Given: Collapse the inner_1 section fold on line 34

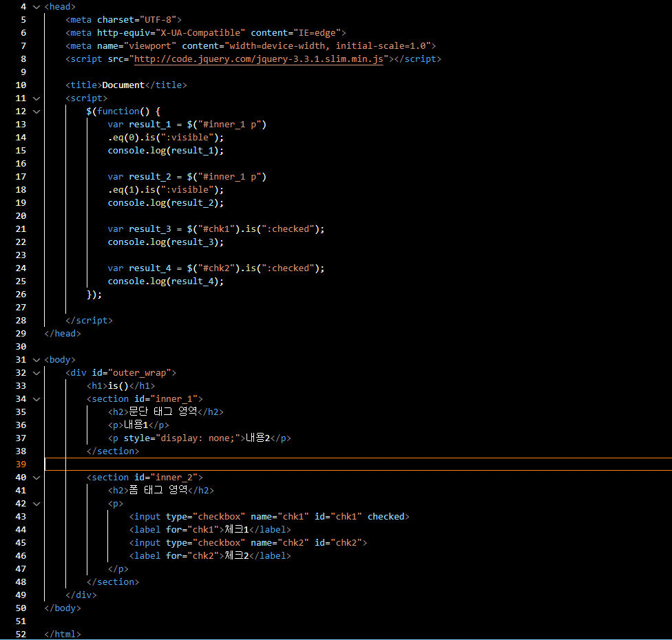Looking at the screenshot, I should (x=36, y=399).
